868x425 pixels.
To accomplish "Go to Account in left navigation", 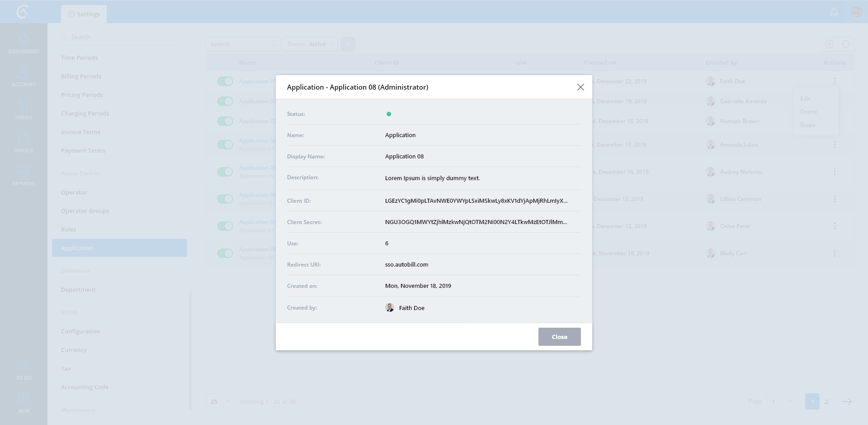I will pos(24,76).
